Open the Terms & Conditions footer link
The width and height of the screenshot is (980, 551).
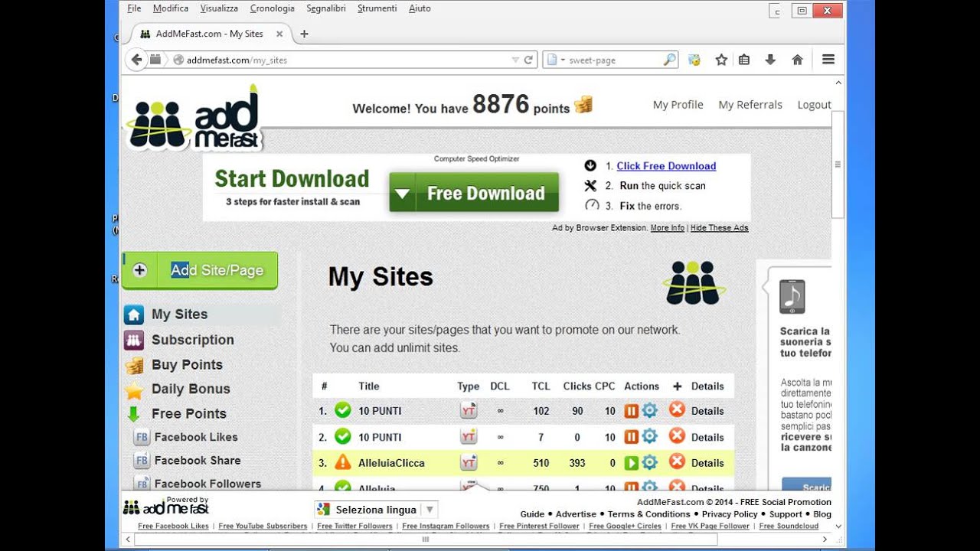[649, 514]
